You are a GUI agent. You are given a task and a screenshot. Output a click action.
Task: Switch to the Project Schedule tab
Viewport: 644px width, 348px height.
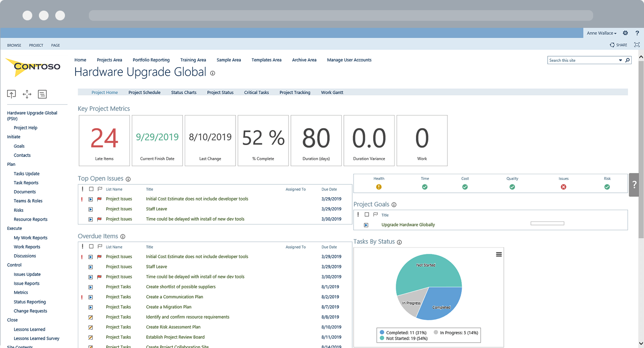tap(145, 92)
